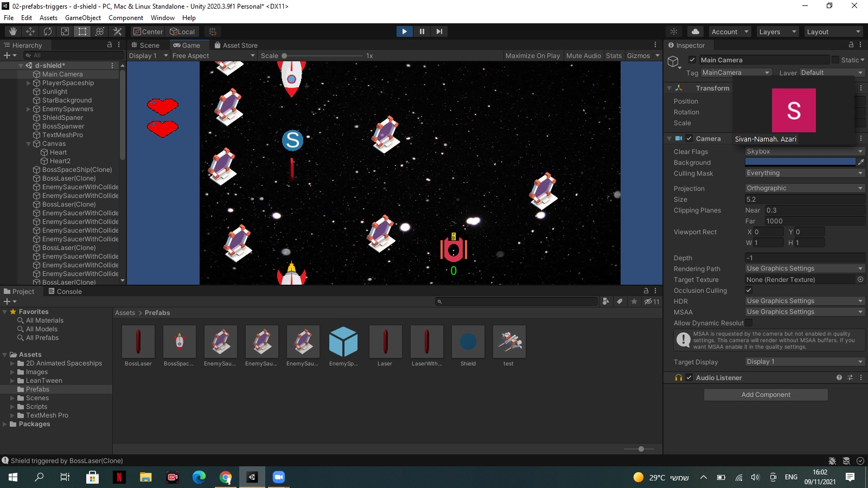Click Maximize On Play
The image size is (868, 488).
click(x=532, y=55)
